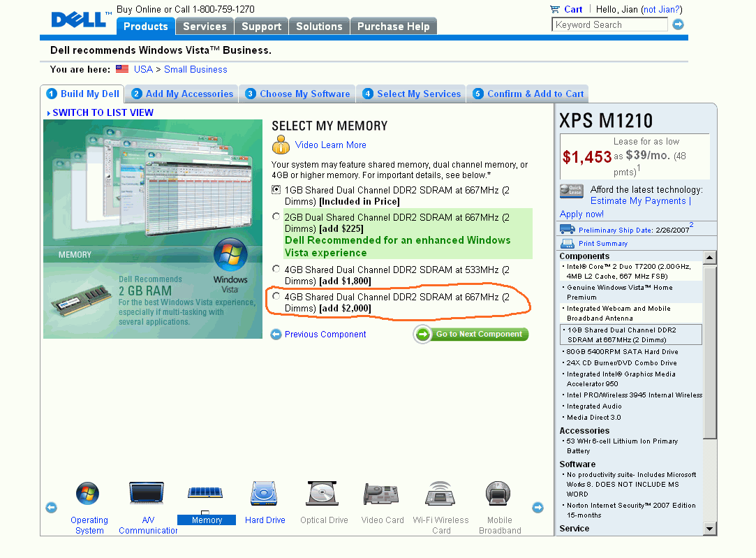Select the Hard Drive component icon
This screenshot has width=756, height=558.
tap(264, 493)
